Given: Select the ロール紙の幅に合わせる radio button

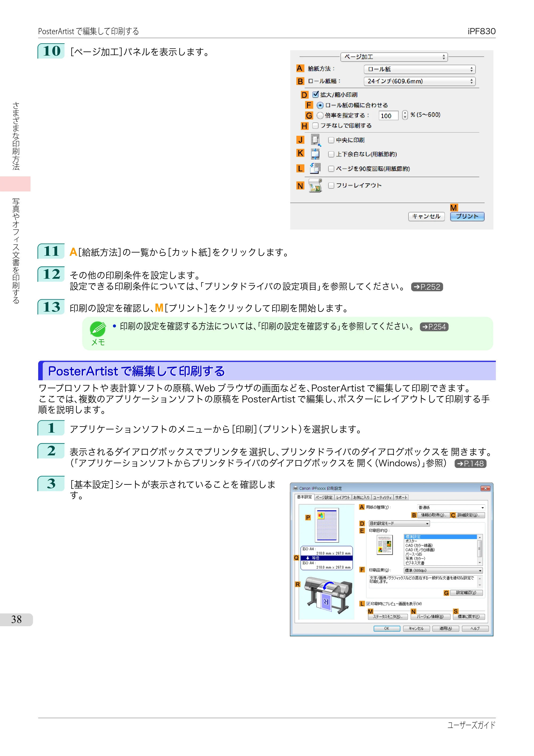Looking at the screenshot, I should click(x=320, y=105).
